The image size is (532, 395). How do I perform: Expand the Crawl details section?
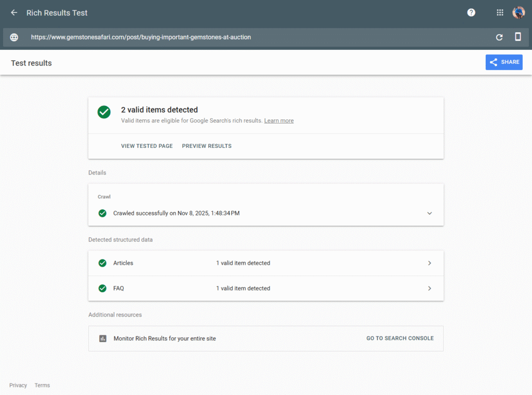click(x=429, y=213)
